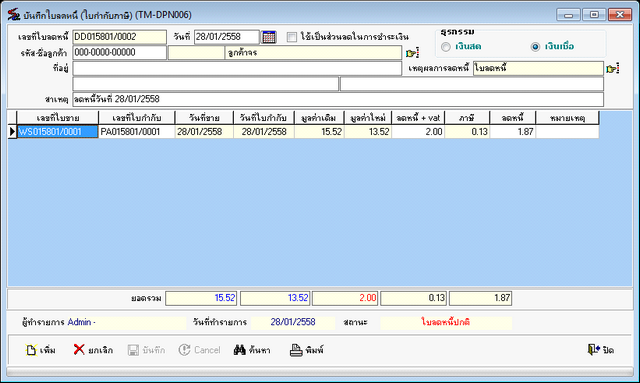Click total box showing blue 15.52

(x=201, y=298)
